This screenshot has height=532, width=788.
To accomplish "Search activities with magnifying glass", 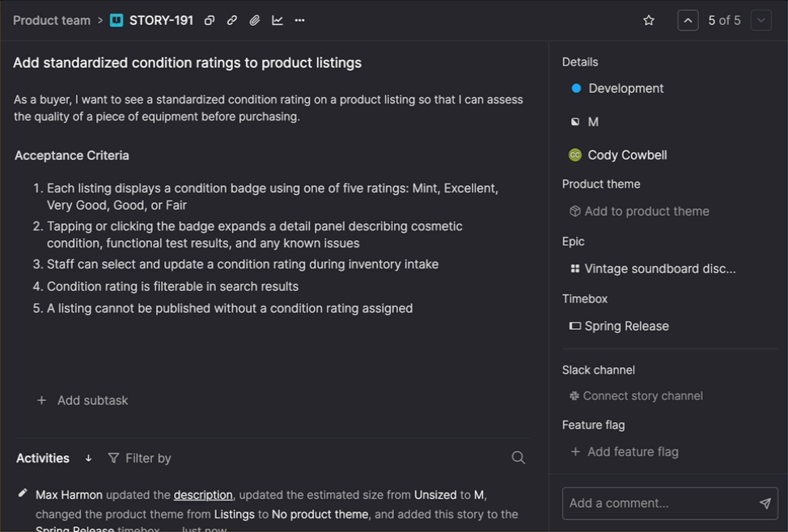I will (519, 458).
